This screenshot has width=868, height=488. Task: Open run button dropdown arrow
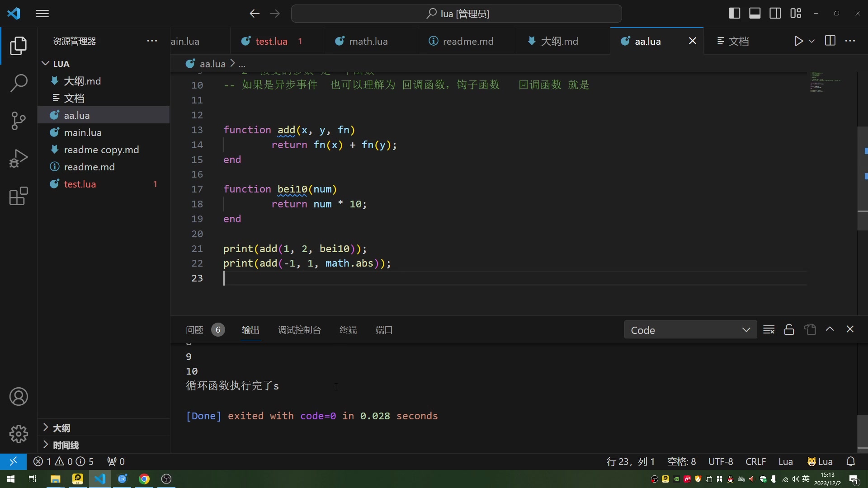812,41
